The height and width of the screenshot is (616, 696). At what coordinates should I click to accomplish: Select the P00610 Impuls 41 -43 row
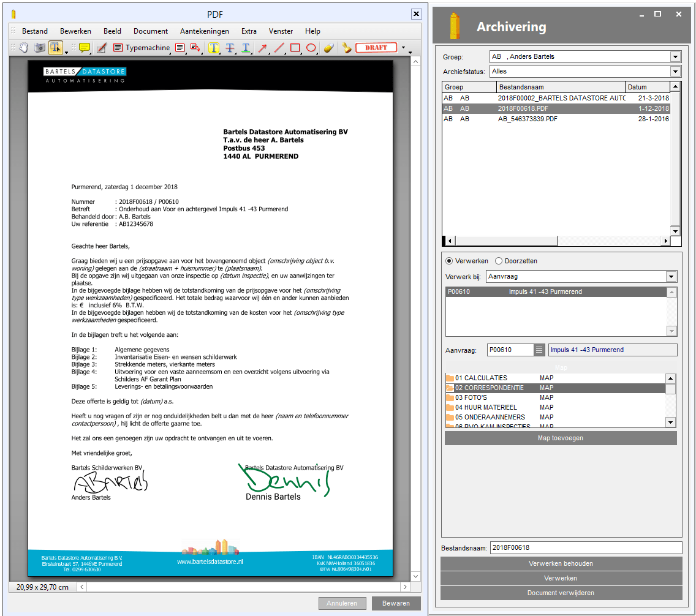556,292
